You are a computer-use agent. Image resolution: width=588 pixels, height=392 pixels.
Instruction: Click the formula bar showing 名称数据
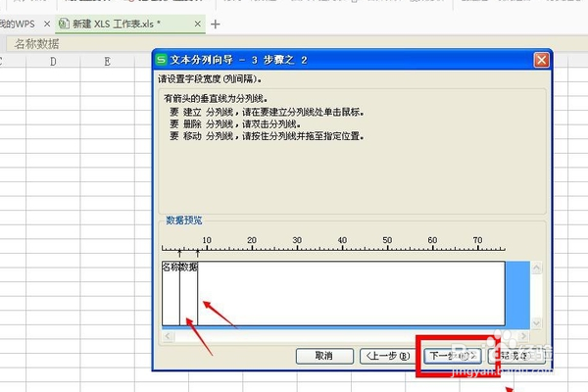point(296,44)
